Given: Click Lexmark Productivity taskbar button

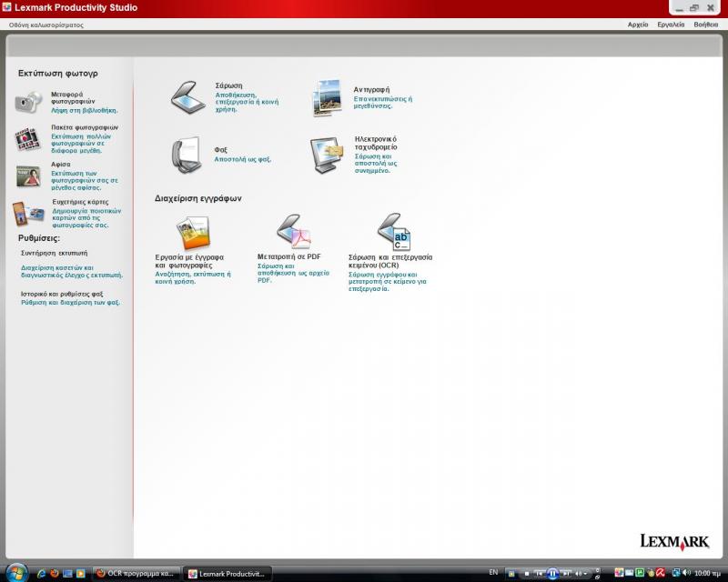Looking at the screenshot, I should 227,574.
